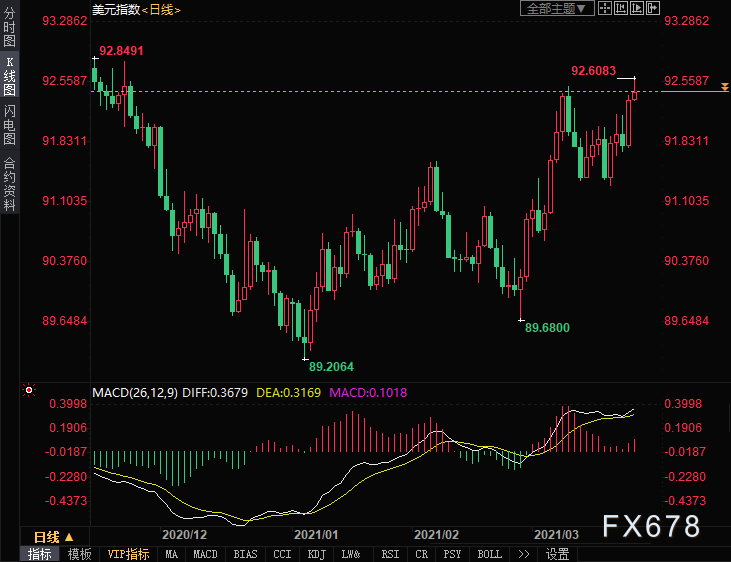Choose the LW& indicator
Image resolution: width=731 pixels, height=562 pixels.
pos(351,554)
